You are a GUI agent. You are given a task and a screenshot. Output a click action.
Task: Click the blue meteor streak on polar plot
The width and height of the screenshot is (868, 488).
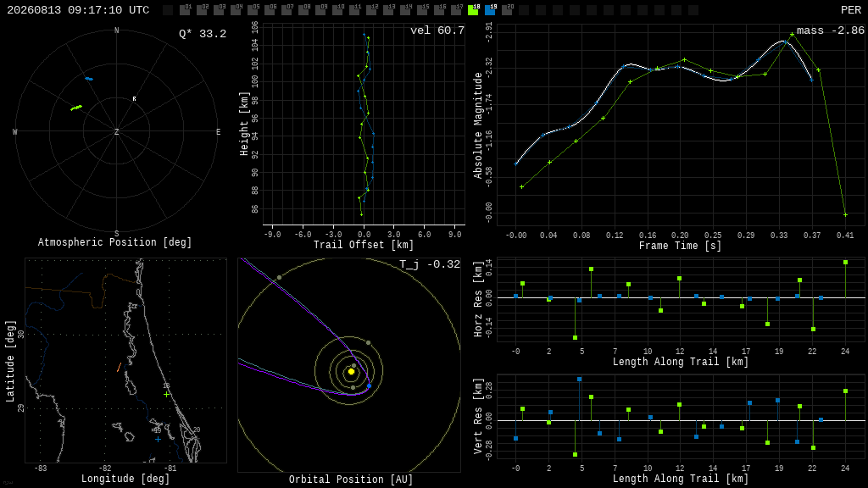click(89, 79)
